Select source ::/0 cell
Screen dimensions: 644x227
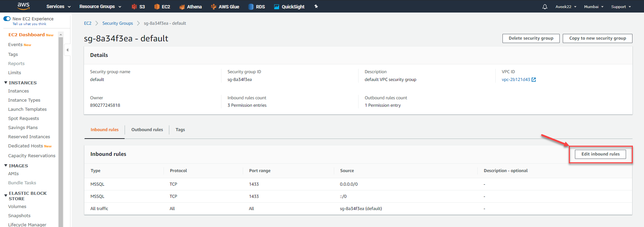343,197
